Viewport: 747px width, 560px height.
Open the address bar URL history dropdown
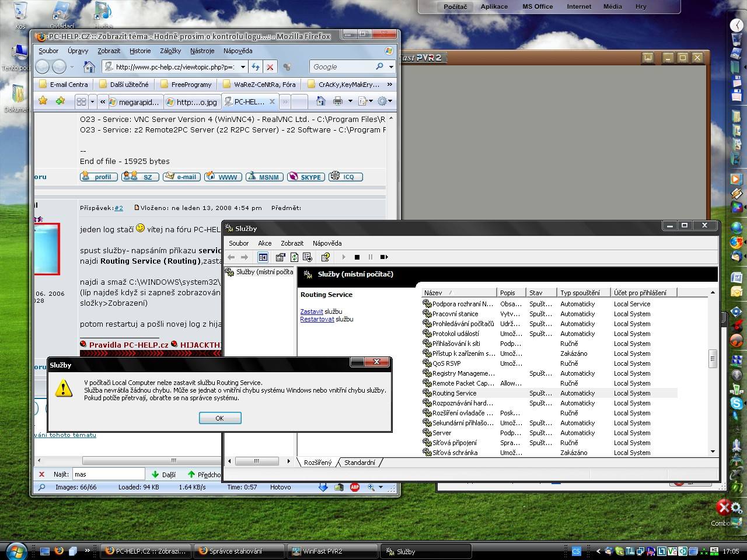click(243, 67)
